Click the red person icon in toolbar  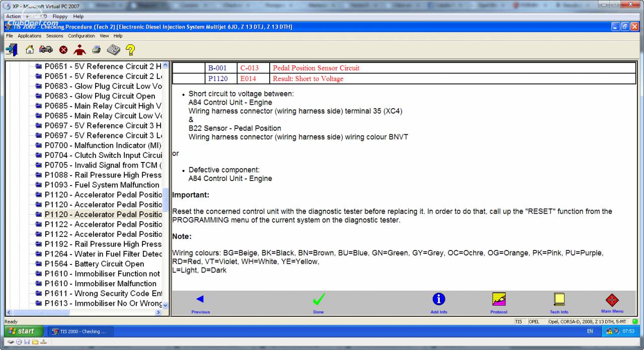pyautogui.click(x=79, y=50)
